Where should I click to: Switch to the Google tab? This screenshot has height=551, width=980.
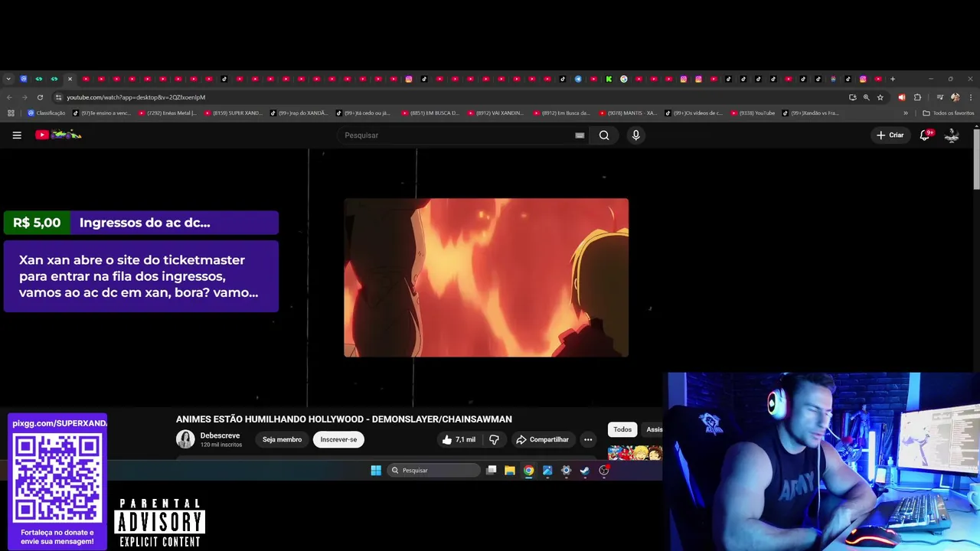click(x=624, y=79)
